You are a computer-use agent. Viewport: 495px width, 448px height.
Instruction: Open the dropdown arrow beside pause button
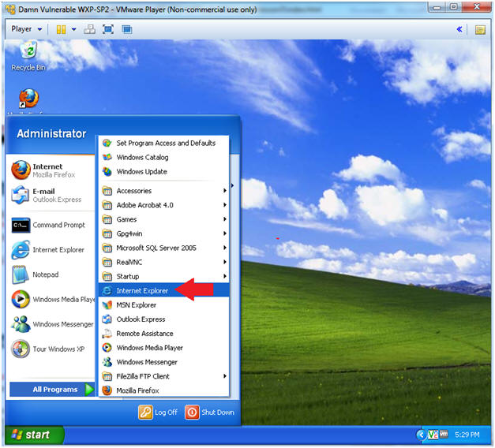click(74, 29)
